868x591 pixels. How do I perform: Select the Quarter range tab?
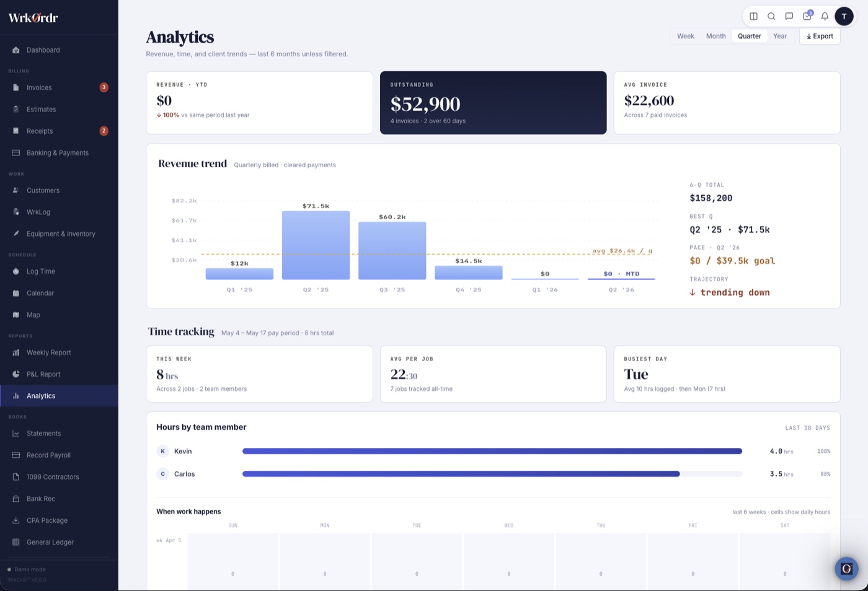[749, 37]
